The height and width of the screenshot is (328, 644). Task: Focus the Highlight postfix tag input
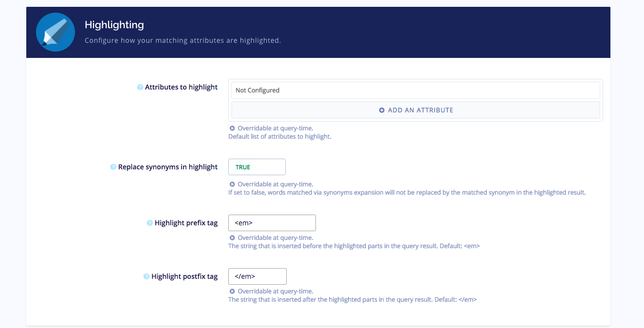[x=258, y=276]
